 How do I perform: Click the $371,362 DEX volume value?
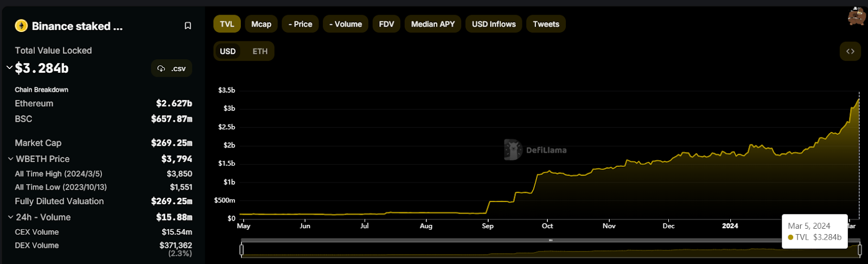pos(176,246)
